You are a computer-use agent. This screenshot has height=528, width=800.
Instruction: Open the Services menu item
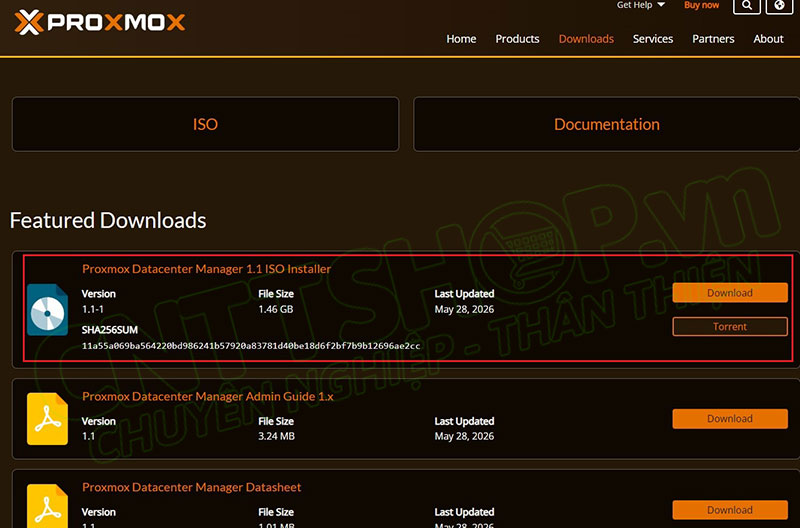tap(653, 39)
